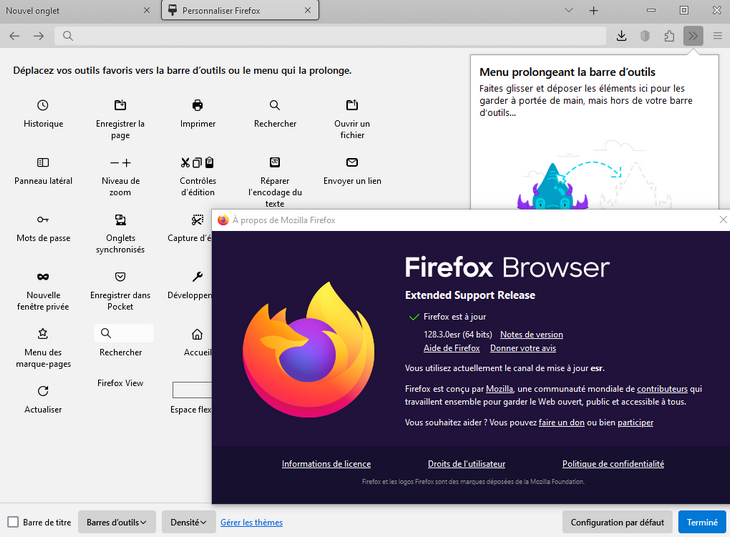Screen dimensions: 730x537
Task: Select the Rechercher magnifier icon in top row
Action: (275, 105)
